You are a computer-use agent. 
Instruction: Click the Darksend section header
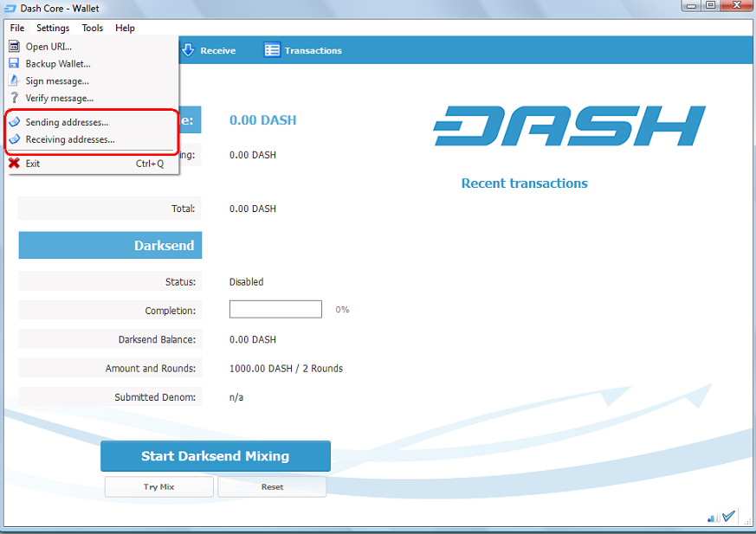click(110, 245)
